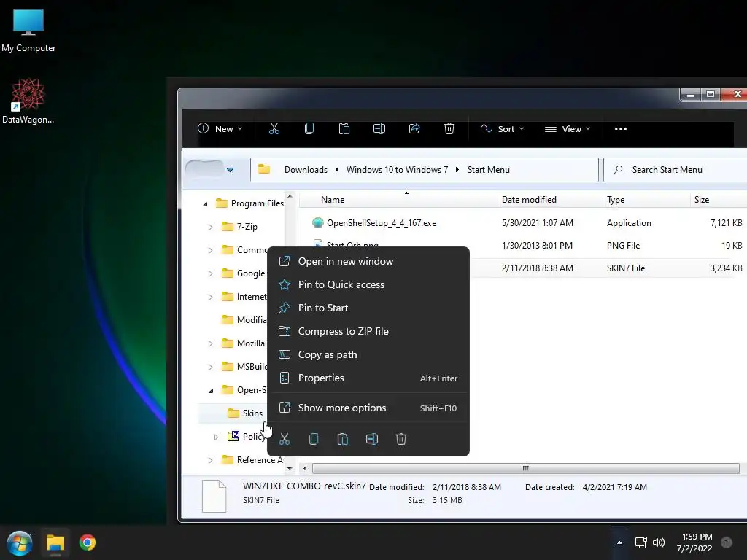Click the Copy icon in the context menu
This screenshot has height=560, width=747.
(314, 439)
